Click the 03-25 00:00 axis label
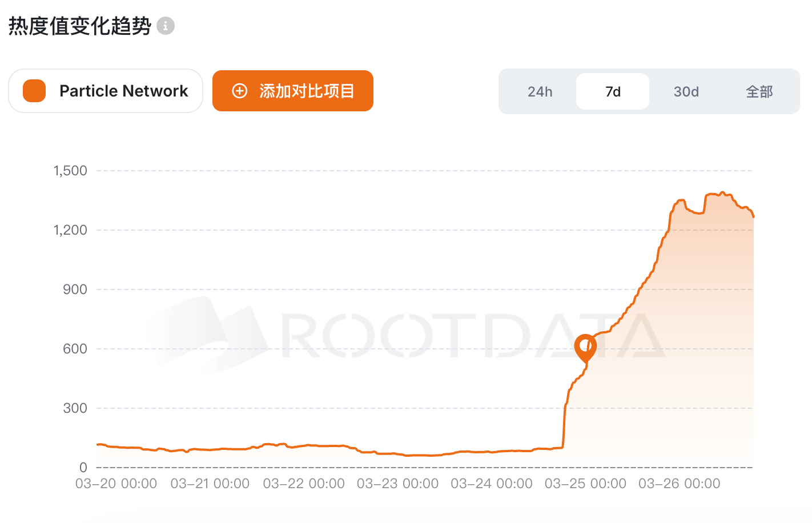This screenshot has width=812, height=523. (585, 484)
